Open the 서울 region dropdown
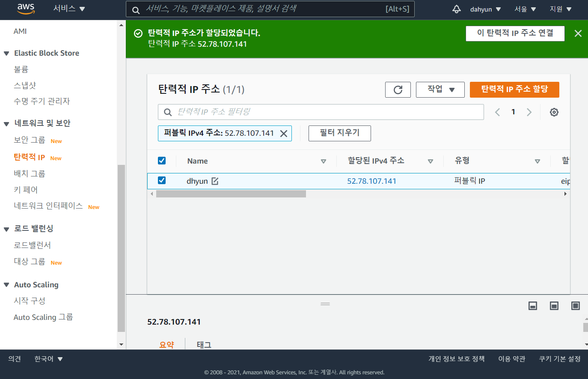Image resolution: width=588 pixels, height=379 pixels. [x=525, y=9]
